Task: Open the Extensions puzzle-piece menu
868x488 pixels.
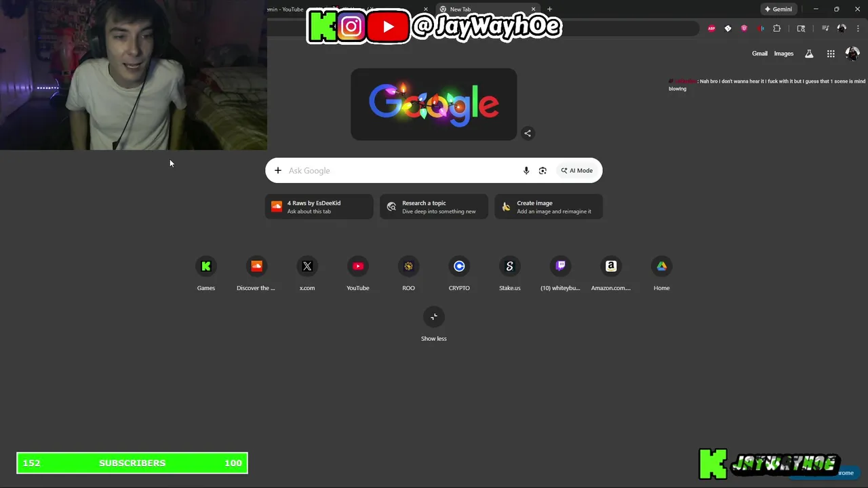Action: pos(777,28)
